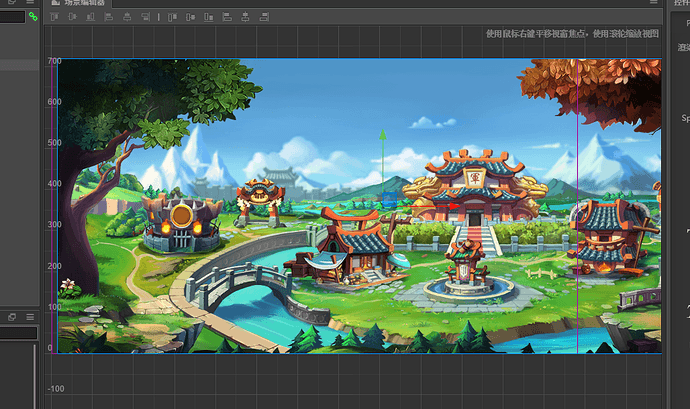Click the distribute by left edges icon
The height and width of the screenshot is (409, 690).
click(x=227, y=17)
